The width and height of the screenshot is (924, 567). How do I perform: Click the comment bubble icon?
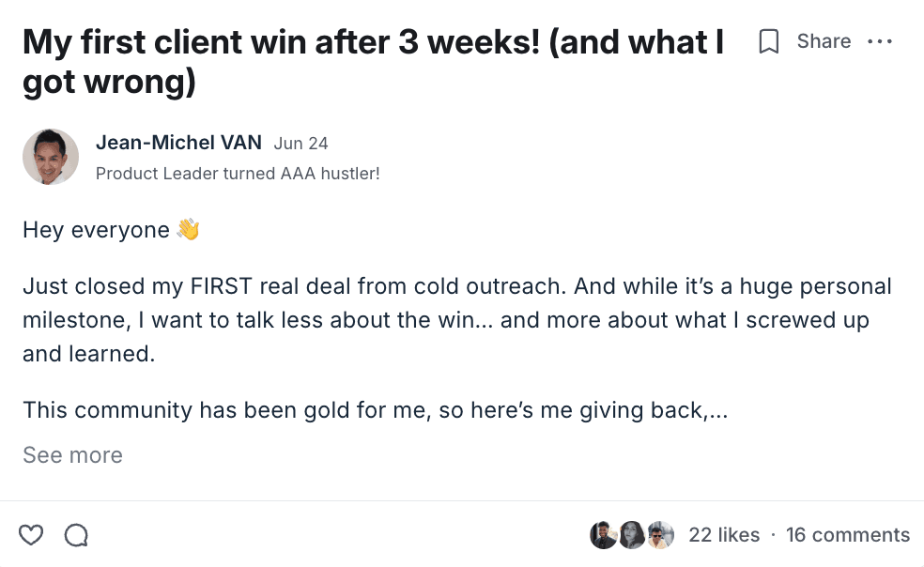(x=76, y=535)
